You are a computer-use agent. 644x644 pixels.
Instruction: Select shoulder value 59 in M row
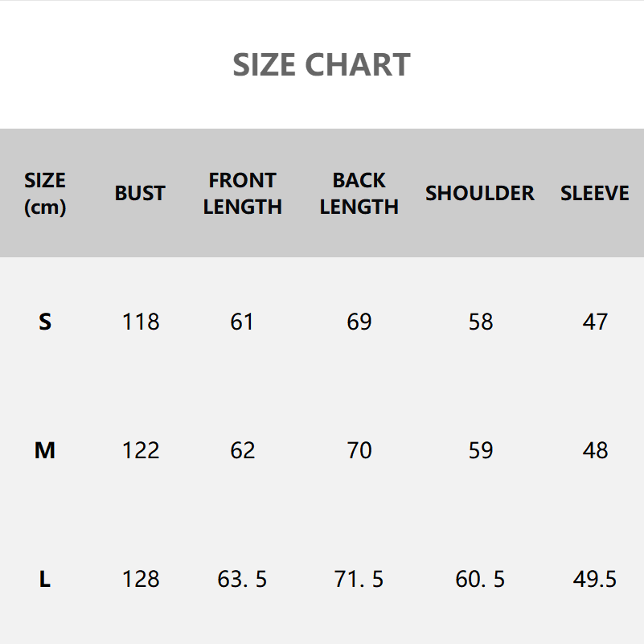481,450
